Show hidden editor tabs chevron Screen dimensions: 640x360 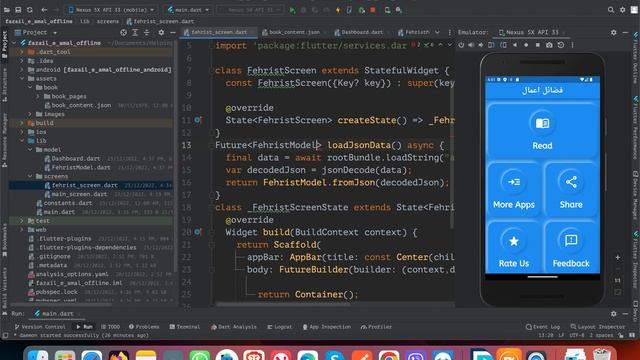[437, 32]
